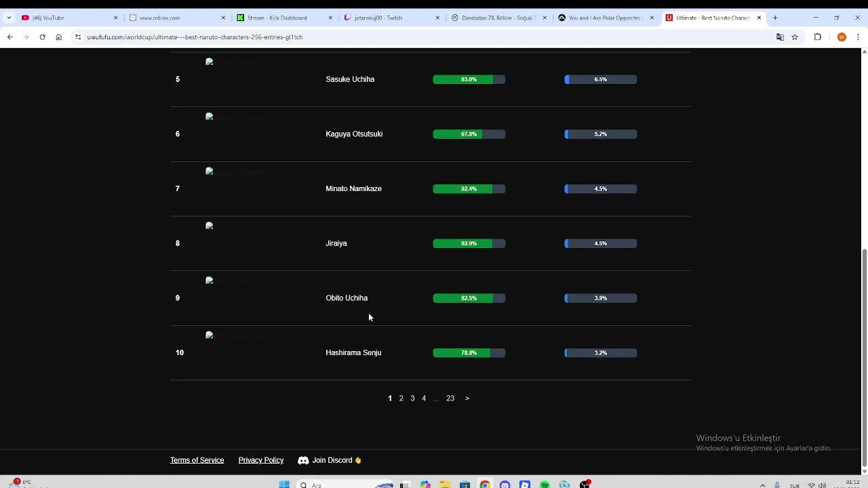Close the Twitch tab
Image resolution: width=868 pixels, height=488 pixels.
click(x=437, y=18)
